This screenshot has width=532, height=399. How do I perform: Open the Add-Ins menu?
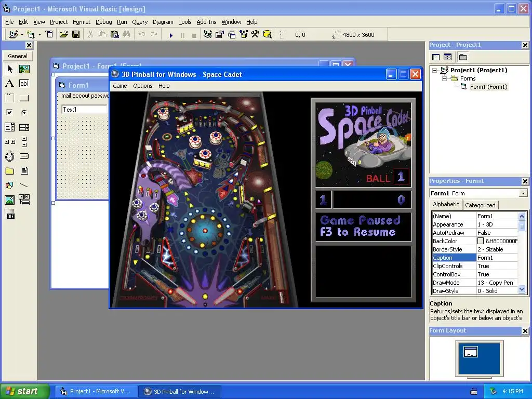[x=206, y=22]
